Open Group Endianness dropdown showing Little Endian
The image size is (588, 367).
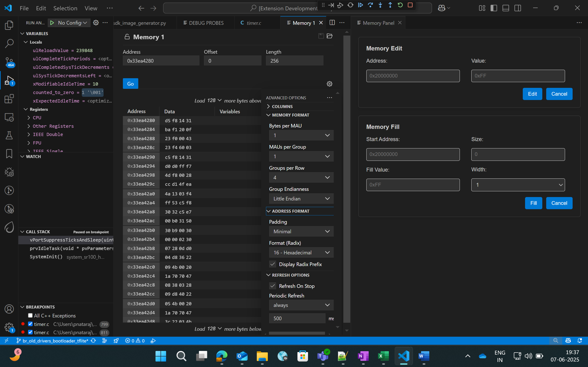coord(301,199)
